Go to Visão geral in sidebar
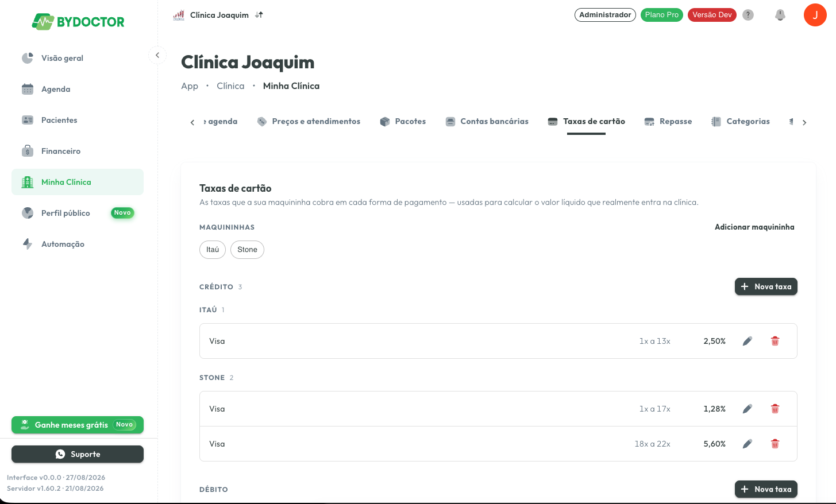This screenshot has height=504, width=836. [x=78, y=58]
